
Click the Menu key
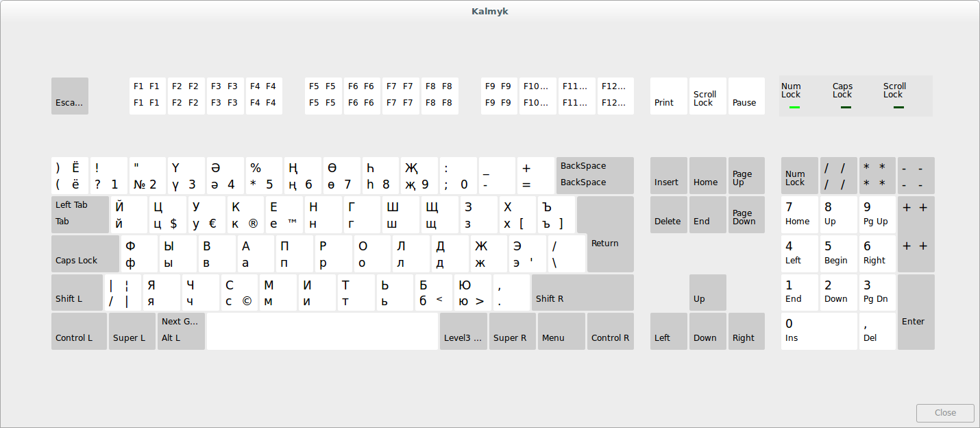[561, 331]
